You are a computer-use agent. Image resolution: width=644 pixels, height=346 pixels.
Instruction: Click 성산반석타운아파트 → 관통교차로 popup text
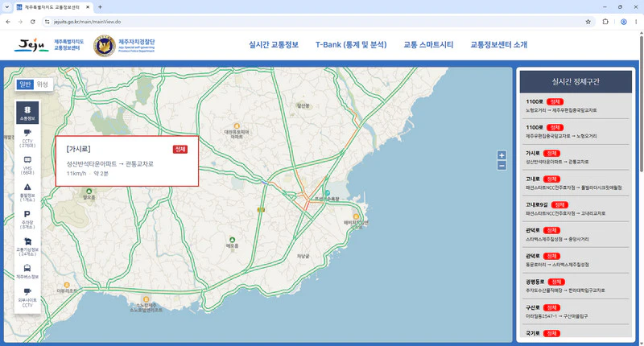[x=110, y=164]
